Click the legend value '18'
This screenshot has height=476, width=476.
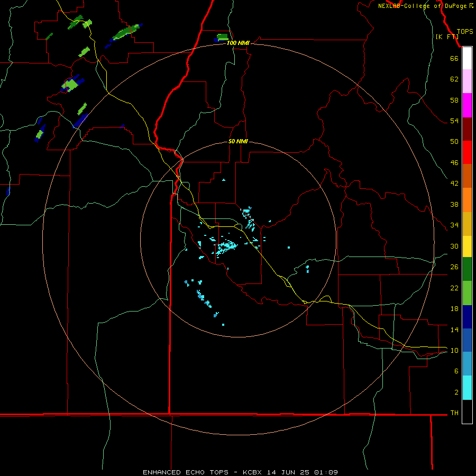pos(454,309)
